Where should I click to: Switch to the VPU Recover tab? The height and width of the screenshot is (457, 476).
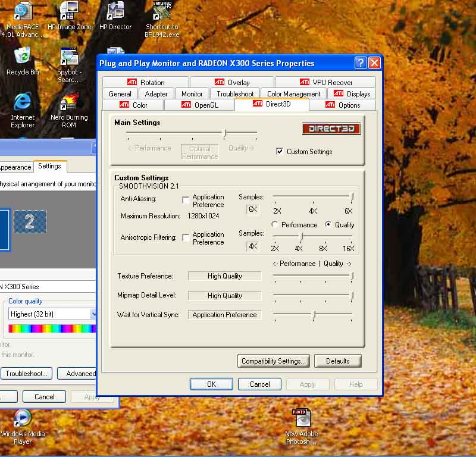pyautogui.click(x=325, y=83)
